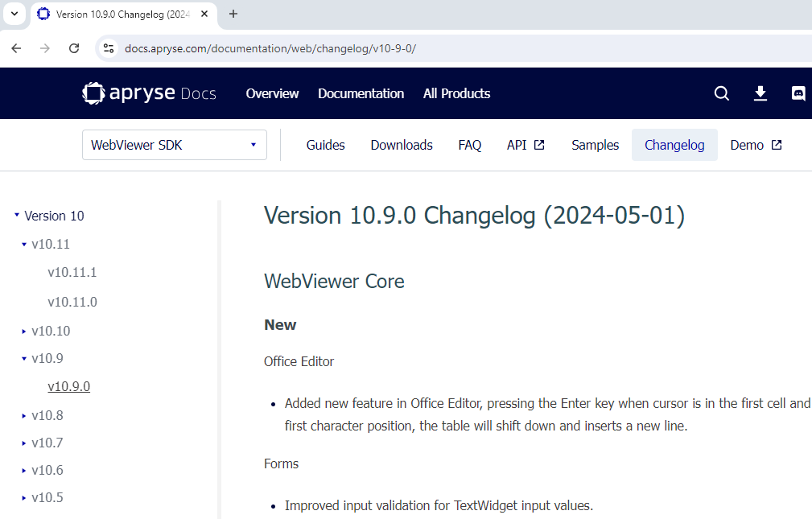The image size is (812, 519).
Task: Open the v10.11.0 changelog page
Action: (72, 302)
